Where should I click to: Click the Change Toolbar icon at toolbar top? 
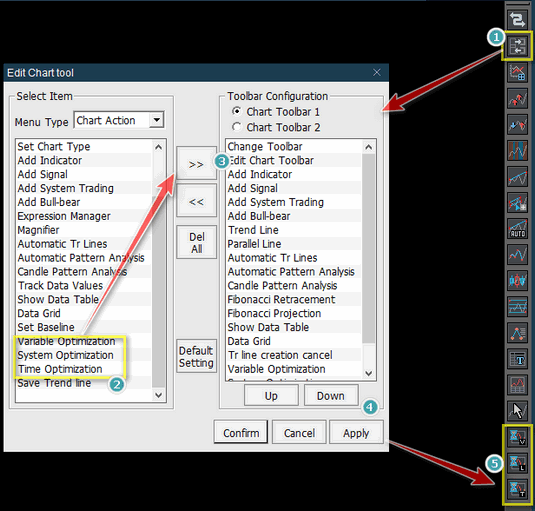click(x=517, y=19)
